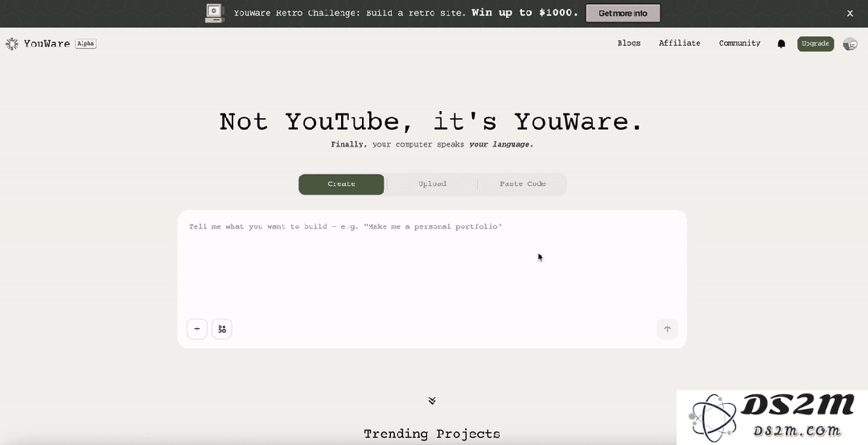Open the notifications bell
868x445 pixels.
[781, 43]
